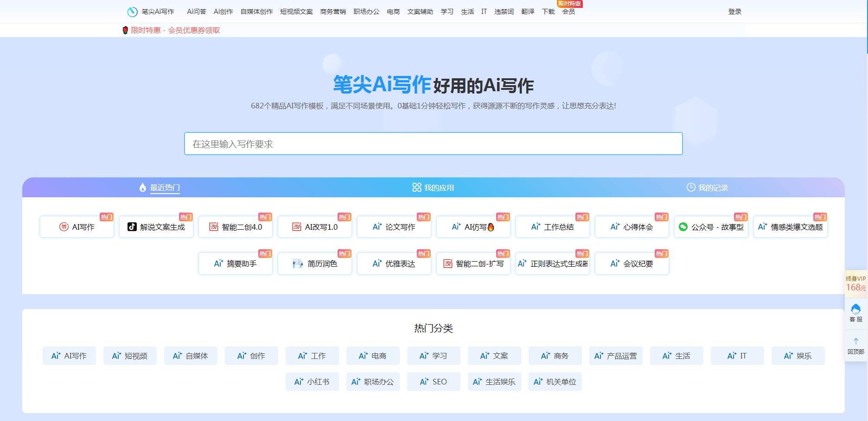Switch to the 我的应用 tab
This screenshot has height=421, width=868.
433,188
